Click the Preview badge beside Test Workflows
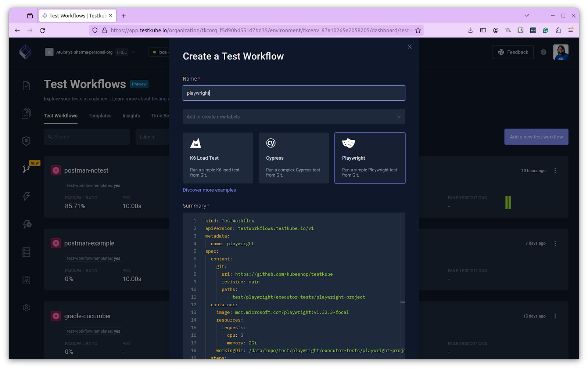The image size is (588, 369). click(x=139, y=84)
